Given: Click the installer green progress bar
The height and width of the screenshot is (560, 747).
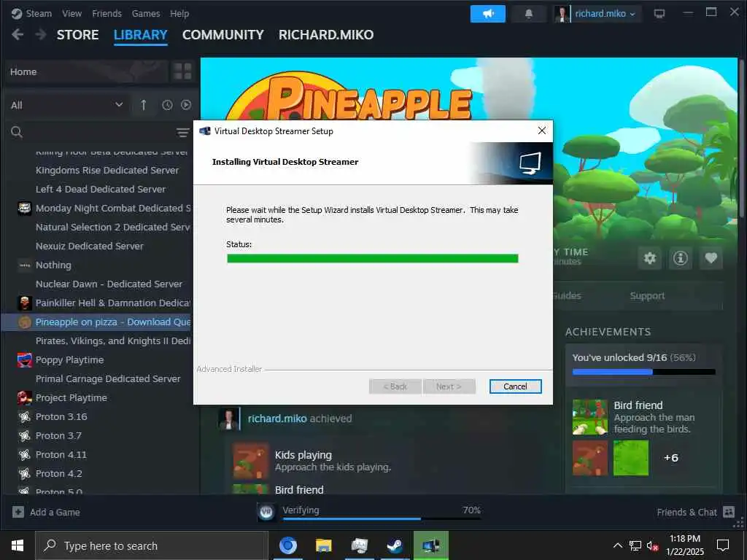Looking at the screenshot, I should tap(373, 259).
